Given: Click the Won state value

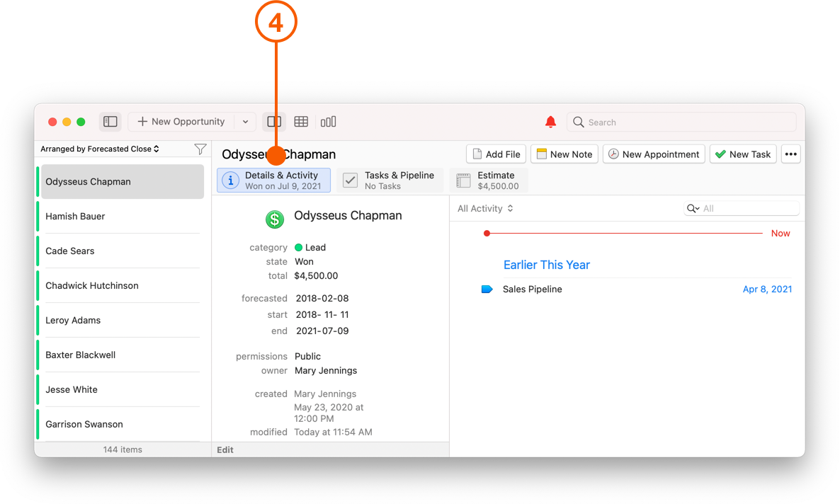Looking at the screenshot, I should tap(305, 262).
